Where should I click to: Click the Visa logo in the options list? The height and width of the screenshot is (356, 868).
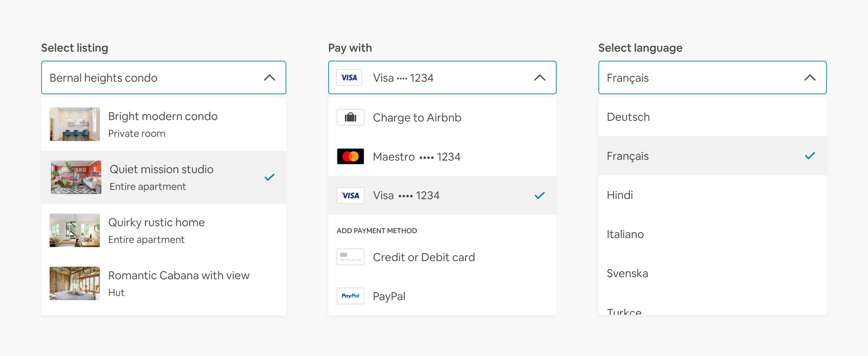(x=350, y=195)
